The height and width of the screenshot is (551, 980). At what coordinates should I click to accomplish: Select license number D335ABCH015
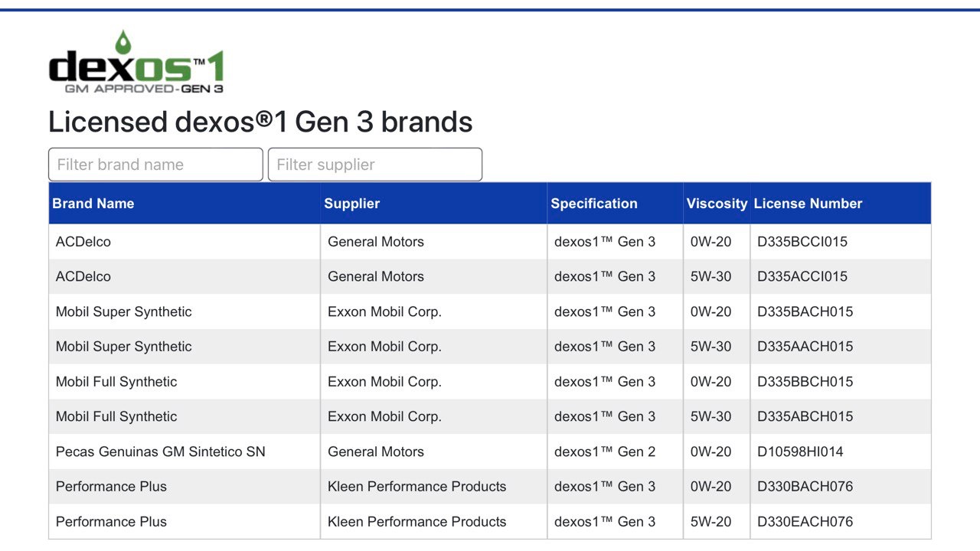pyautogui.click(x=805, y=417)
